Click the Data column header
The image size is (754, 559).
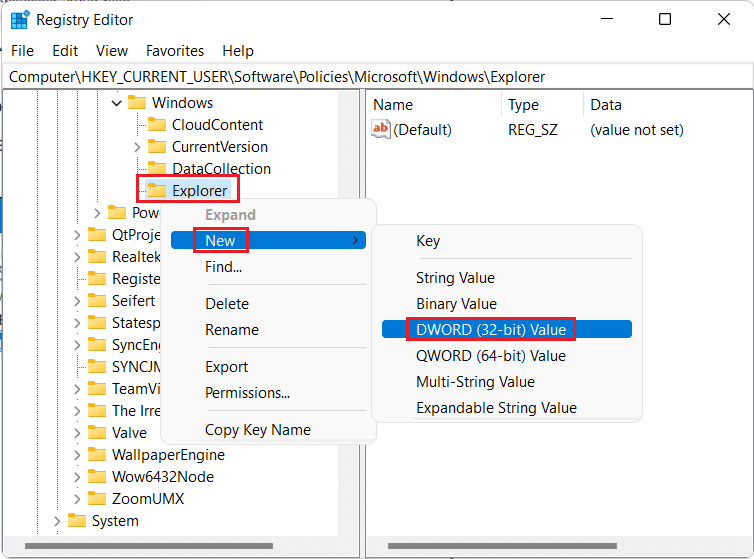coord(668,104)
